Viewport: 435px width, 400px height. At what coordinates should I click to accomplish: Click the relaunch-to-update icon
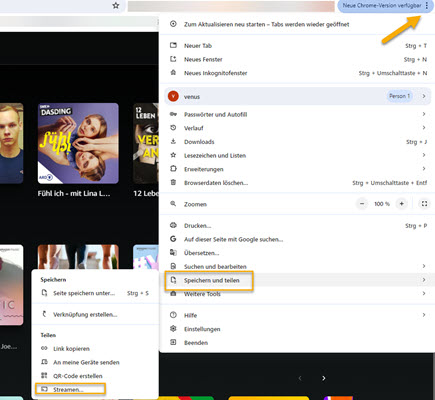coord(173,24)
